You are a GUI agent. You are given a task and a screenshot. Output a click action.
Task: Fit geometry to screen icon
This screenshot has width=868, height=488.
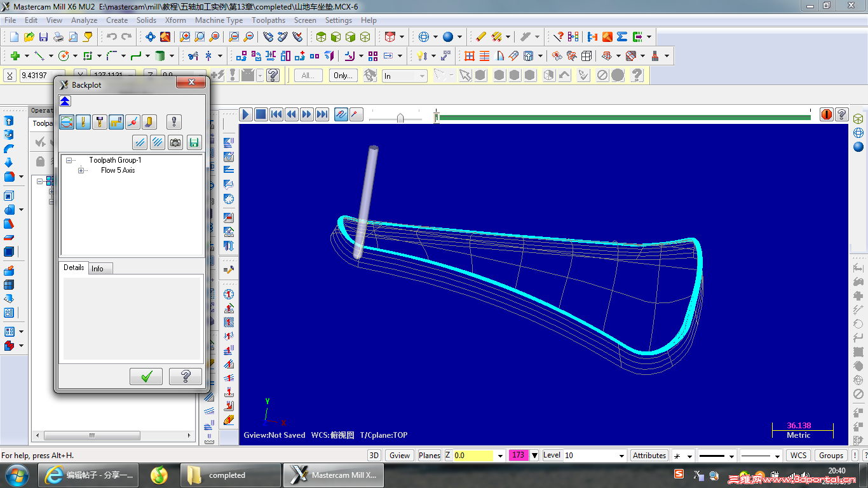(x=151, y=37)
